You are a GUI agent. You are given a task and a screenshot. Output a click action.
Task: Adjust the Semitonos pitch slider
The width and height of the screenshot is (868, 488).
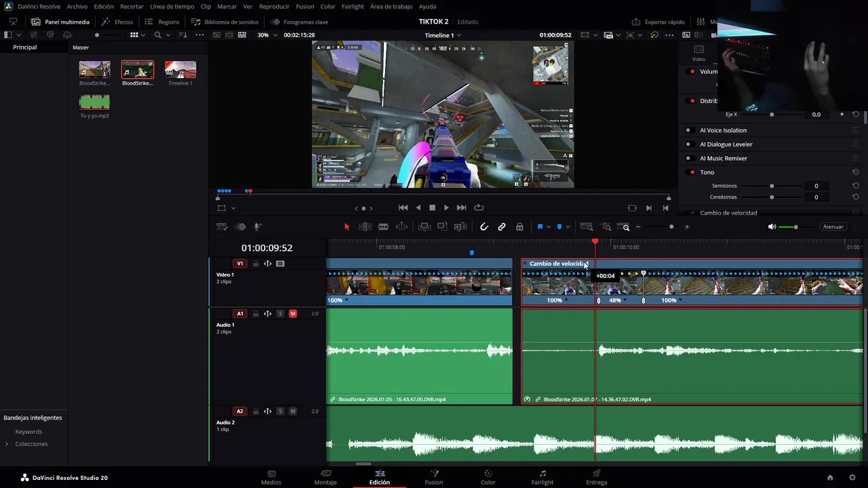[772, 186]
